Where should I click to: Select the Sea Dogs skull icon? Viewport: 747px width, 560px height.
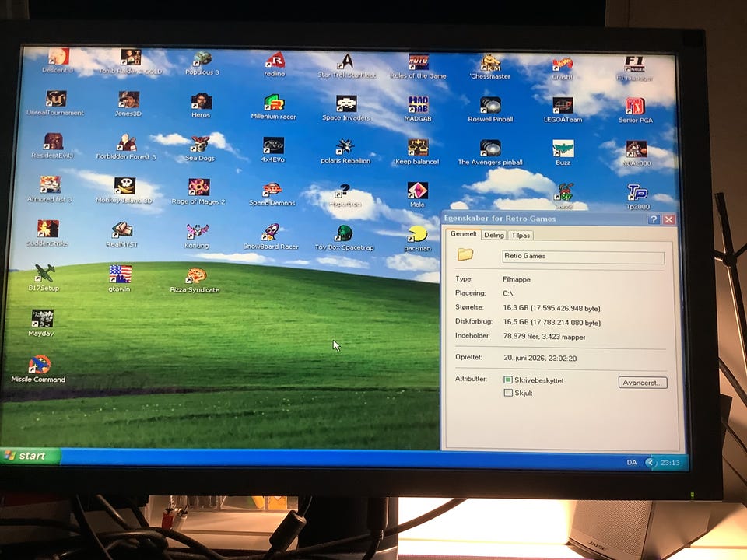(x=200, y=145)
